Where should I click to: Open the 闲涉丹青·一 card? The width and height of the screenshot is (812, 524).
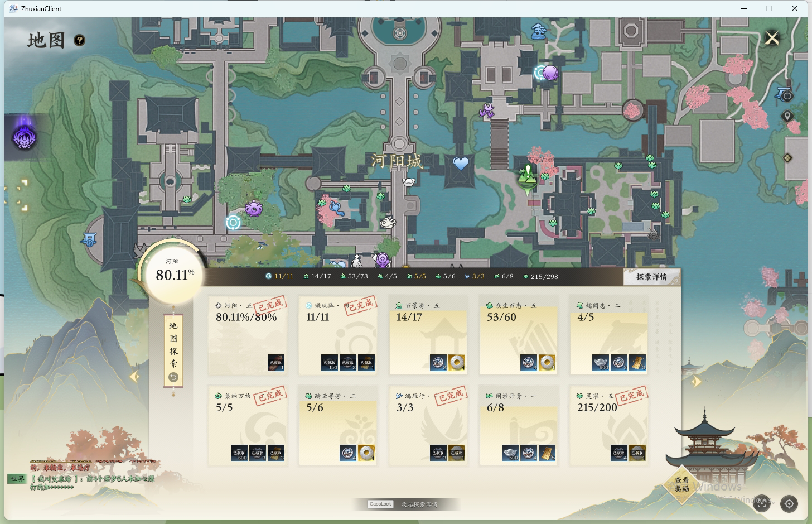519,426
